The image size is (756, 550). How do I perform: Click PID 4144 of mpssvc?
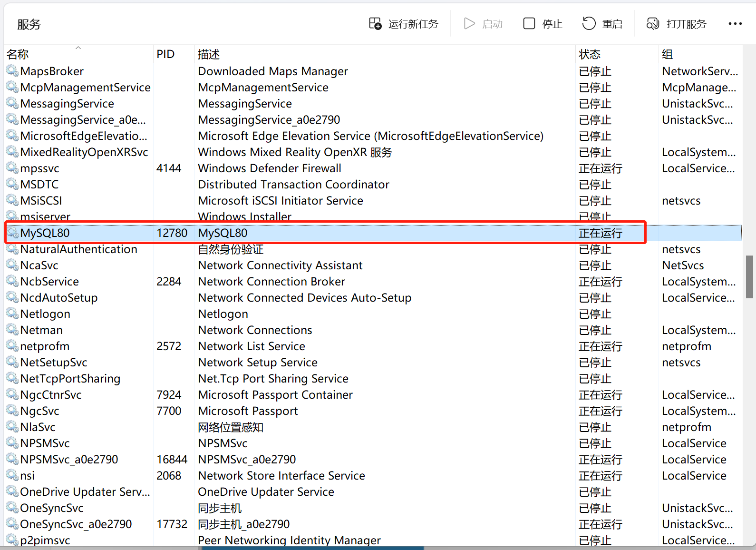click(169, 168)
